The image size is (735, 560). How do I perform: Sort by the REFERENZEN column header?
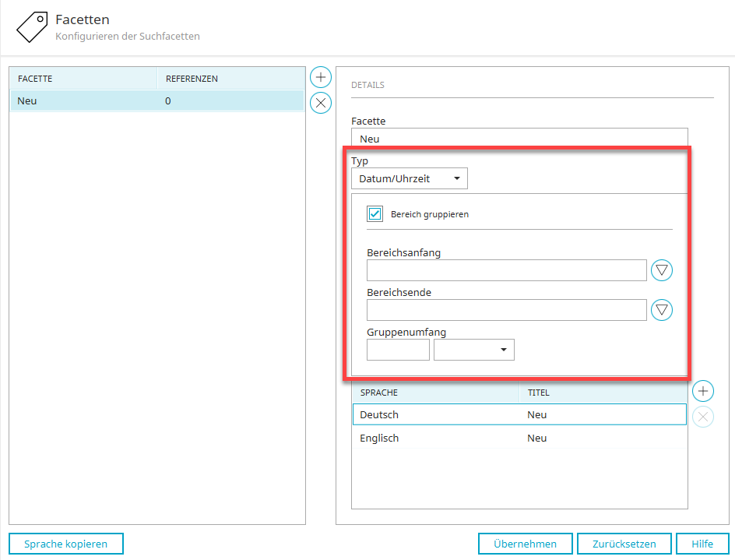coord(230,79)
